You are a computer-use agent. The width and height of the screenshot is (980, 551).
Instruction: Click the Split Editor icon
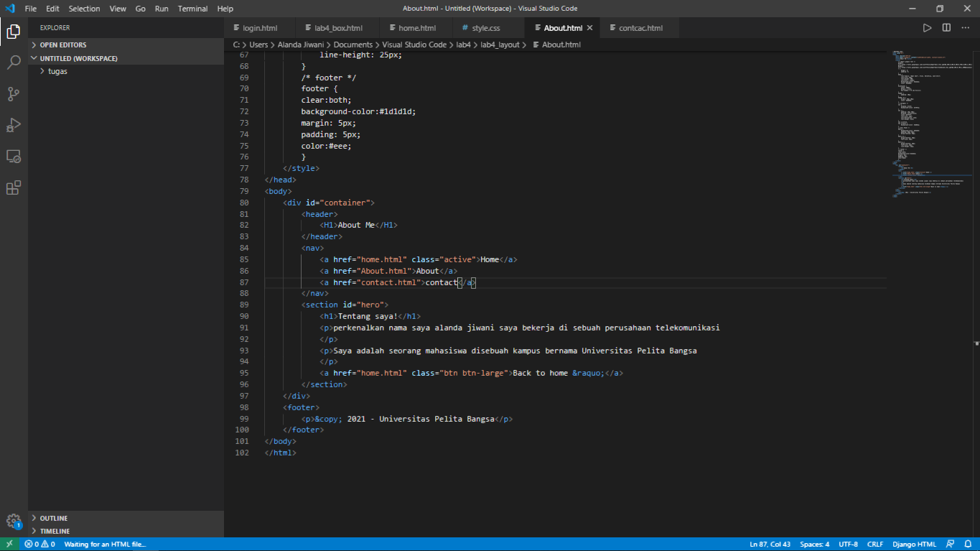(946, 28)
